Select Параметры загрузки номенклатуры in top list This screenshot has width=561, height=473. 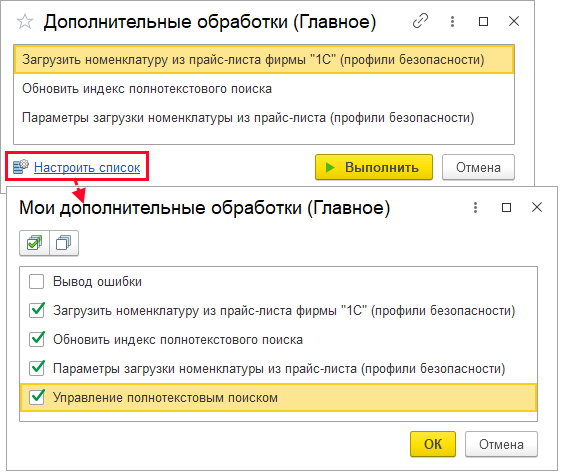pos(264,118)
